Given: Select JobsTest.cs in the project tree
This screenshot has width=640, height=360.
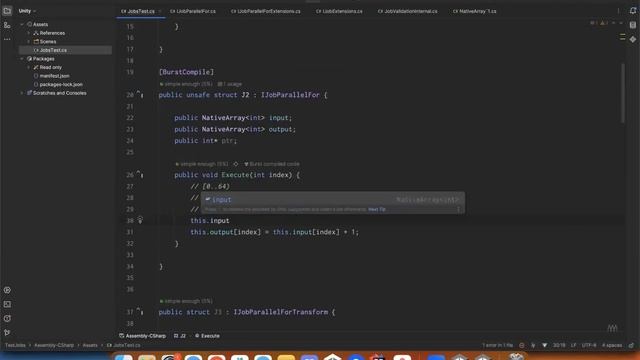Looking at the screenshot, I should point(65,50).
